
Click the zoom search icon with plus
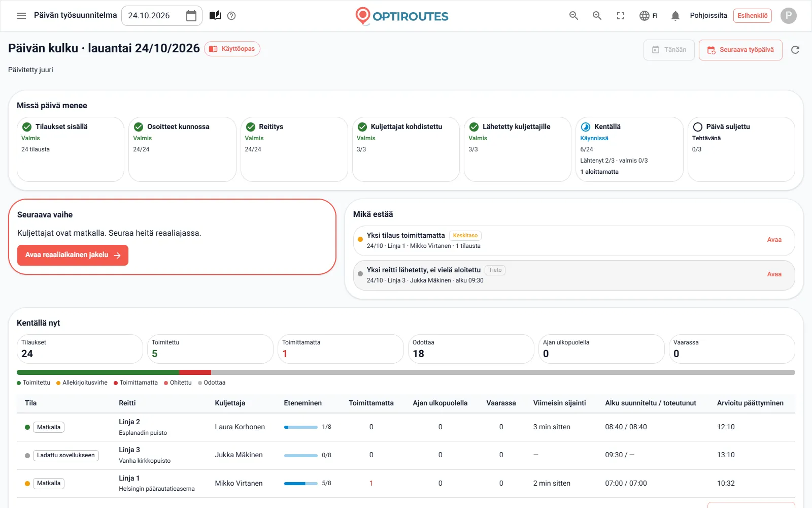click(597, 16)
